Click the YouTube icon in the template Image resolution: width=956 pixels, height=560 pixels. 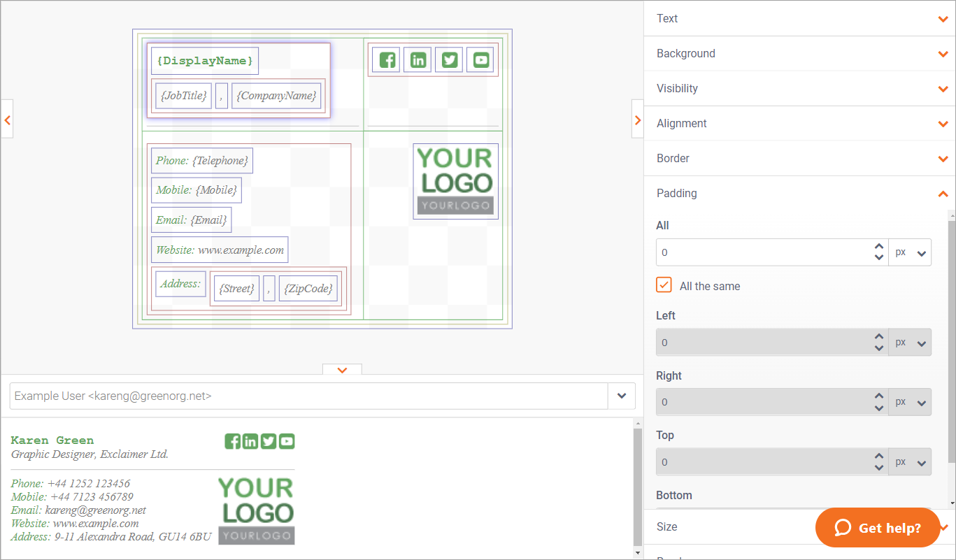481,60
